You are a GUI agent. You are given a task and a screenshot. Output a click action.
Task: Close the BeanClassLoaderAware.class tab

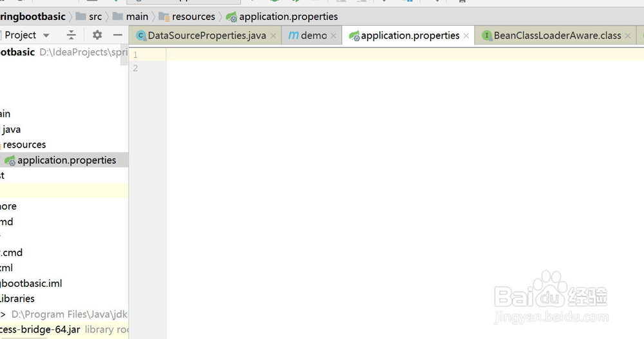pyautogui.click(x=627, y=35)
